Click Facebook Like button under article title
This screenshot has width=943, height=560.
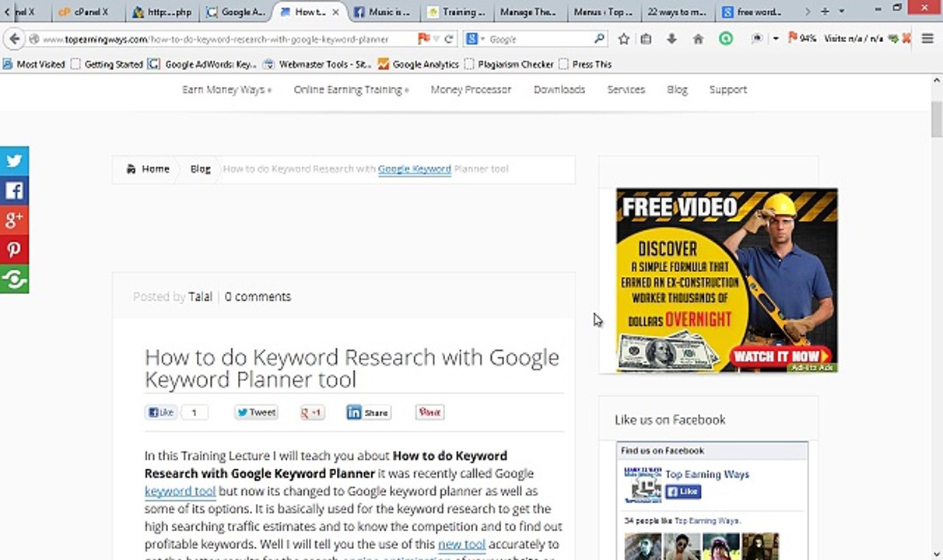click(x=161, y=412)
